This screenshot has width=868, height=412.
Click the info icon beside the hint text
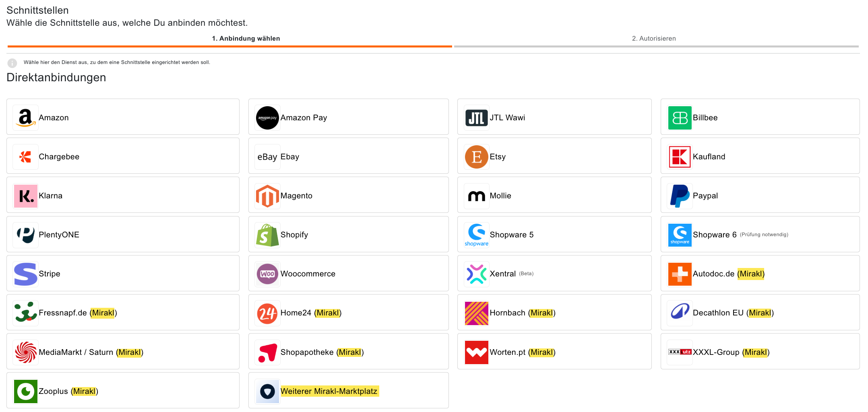(12, 63)
